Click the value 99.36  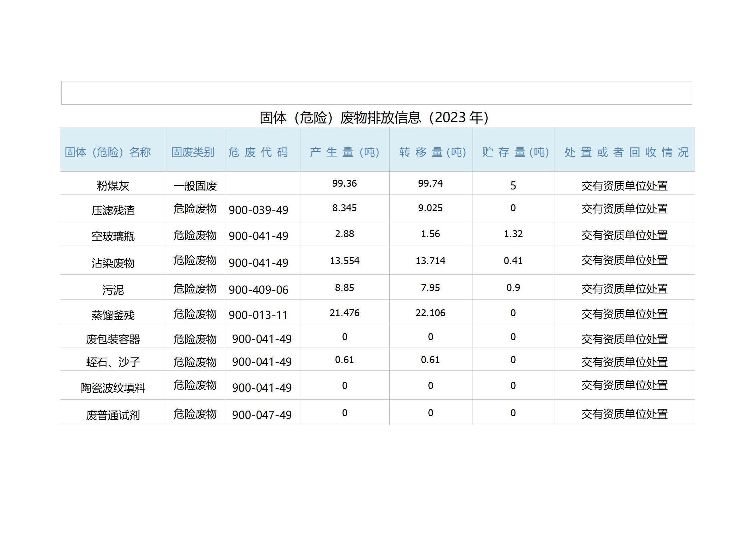click(x=344, y=183)
